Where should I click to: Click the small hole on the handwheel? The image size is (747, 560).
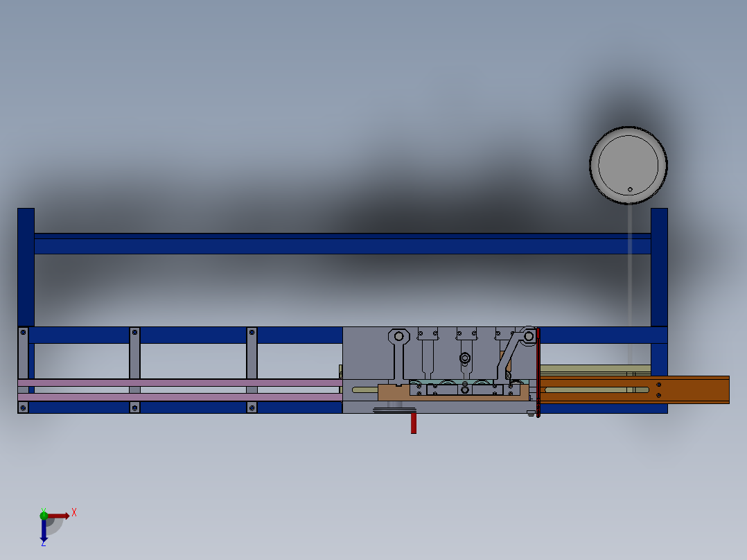(630, 190)
